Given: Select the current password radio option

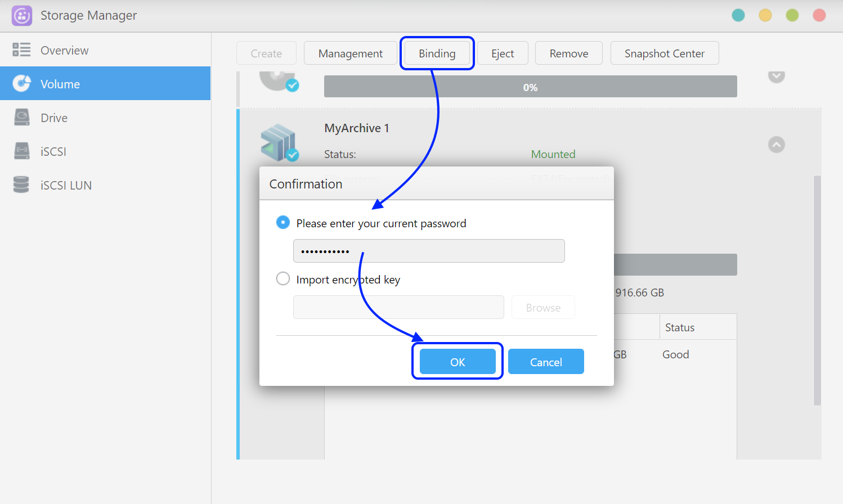Looking at the screenshot, I should (x=283, y=223).
